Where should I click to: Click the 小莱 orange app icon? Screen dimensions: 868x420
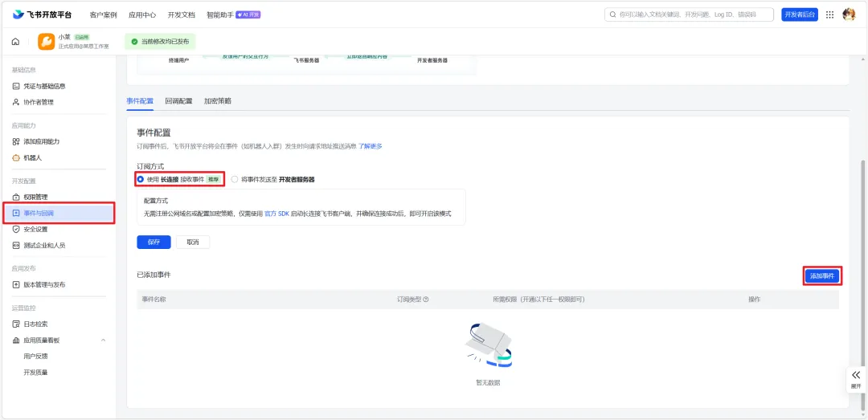pos(46,42)
